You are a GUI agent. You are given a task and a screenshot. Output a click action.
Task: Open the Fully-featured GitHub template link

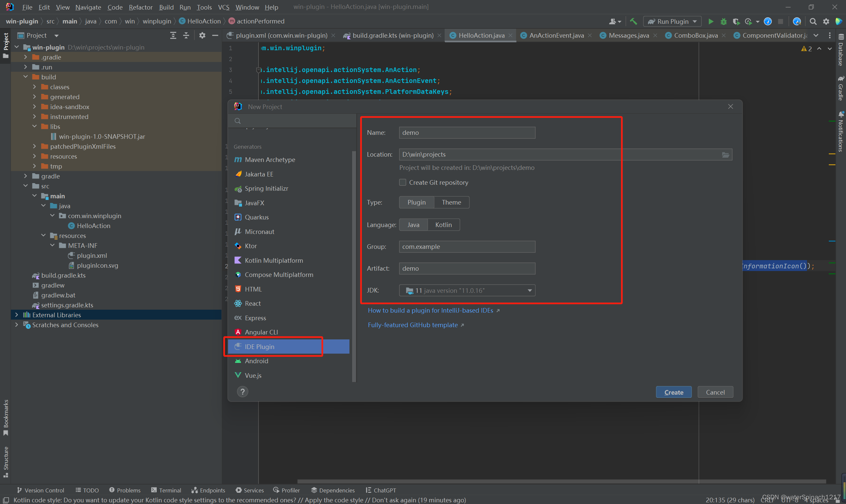[412, 325]
